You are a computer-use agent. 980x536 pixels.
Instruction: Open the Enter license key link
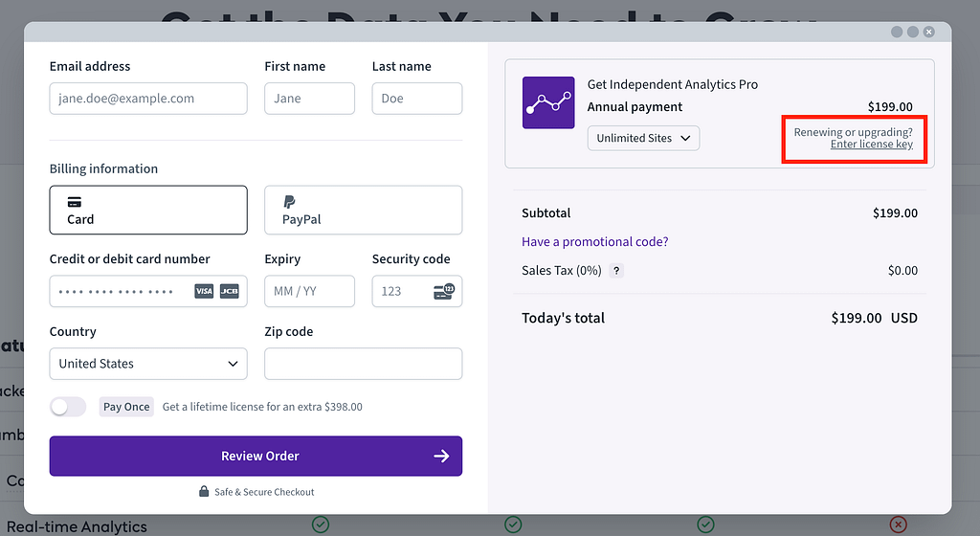click(x=871, y=145)
